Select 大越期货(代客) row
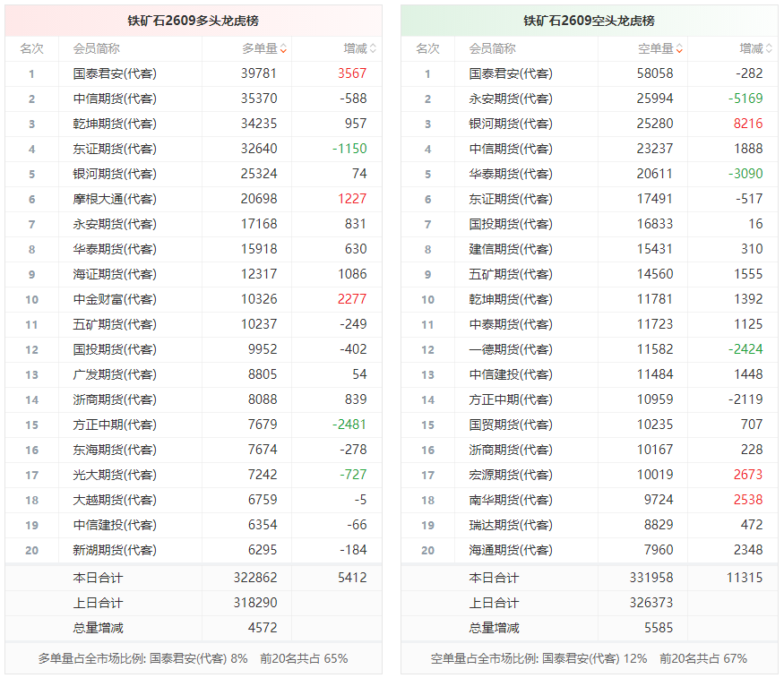 (114, 500)
